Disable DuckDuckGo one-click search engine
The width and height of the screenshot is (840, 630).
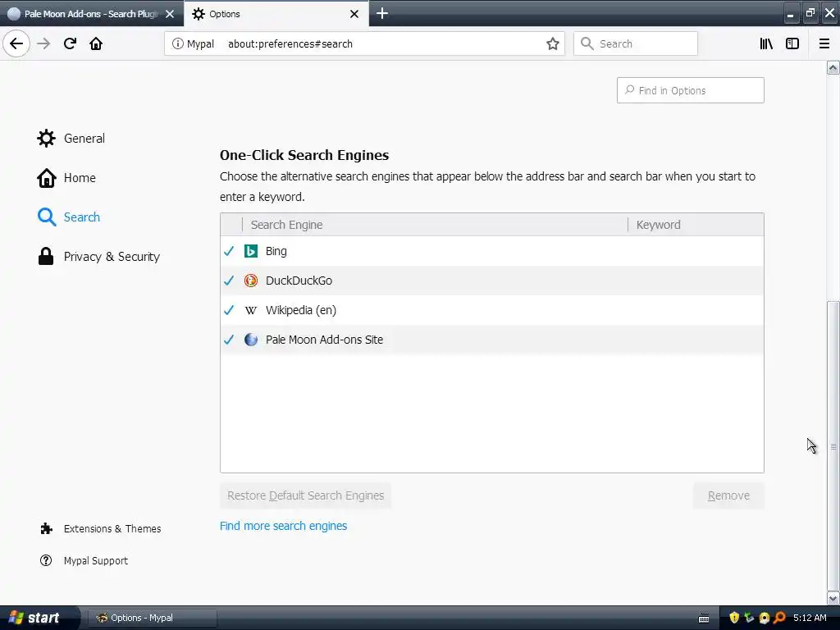229,281
